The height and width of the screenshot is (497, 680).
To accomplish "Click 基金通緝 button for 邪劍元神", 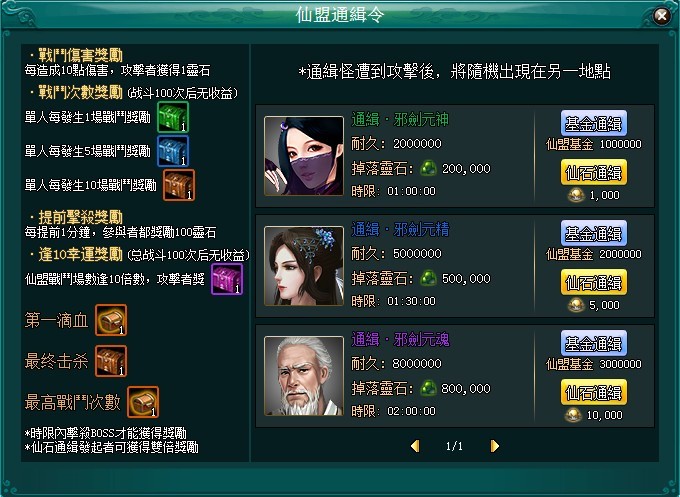I will click(594, 123).
